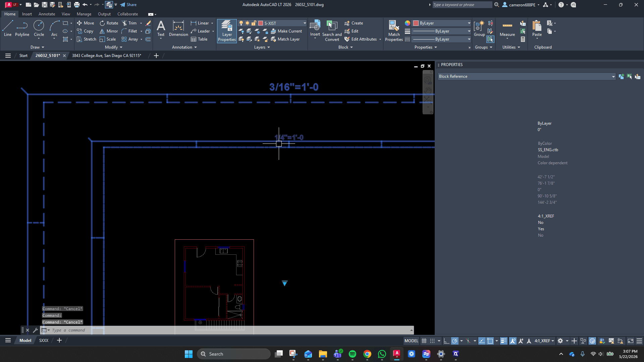The height and width of the screenshot is (362, 644).
Task: Switch to the Annotate ribbon tab
Action: point(47,14)
